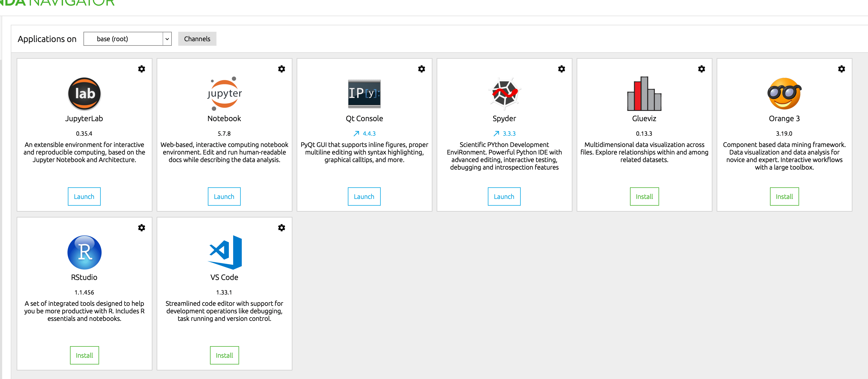868x379 pixels.
Task: Click Notebook version 5.7.8
Action: [x=225, y=134]
